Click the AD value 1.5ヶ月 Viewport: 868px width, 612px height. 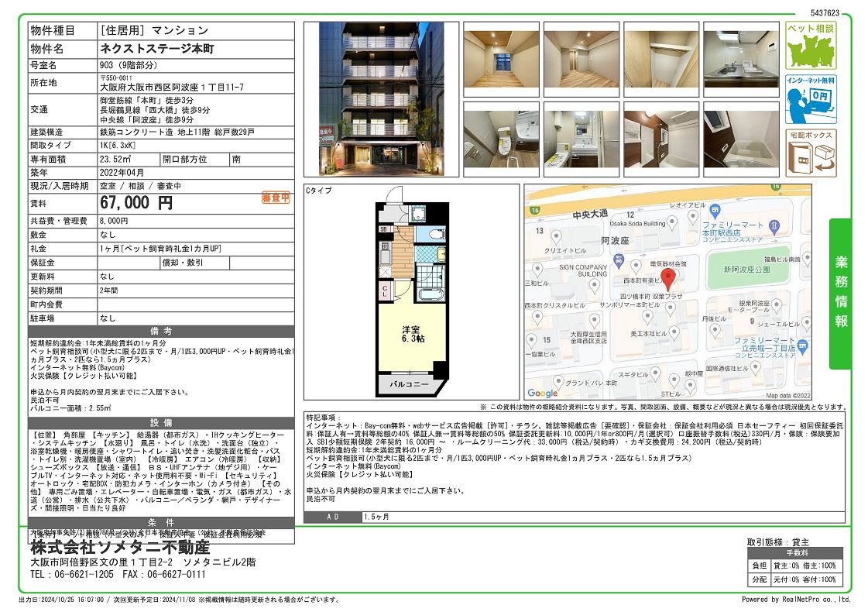(376, 517)
